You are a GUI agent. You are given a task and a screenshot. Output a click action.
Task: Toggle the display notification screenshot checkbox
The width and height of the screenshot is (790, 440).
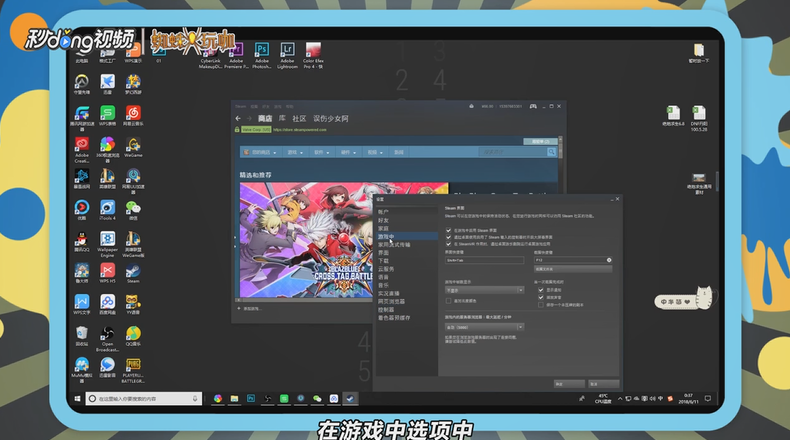[541, 290]
